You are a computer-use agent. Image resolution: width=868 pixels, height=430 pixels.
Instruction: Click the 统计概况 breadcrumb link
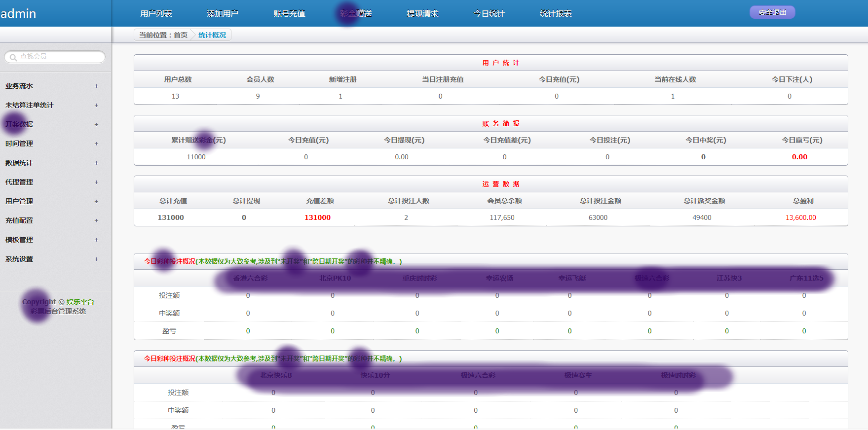[x=212, y=35]
